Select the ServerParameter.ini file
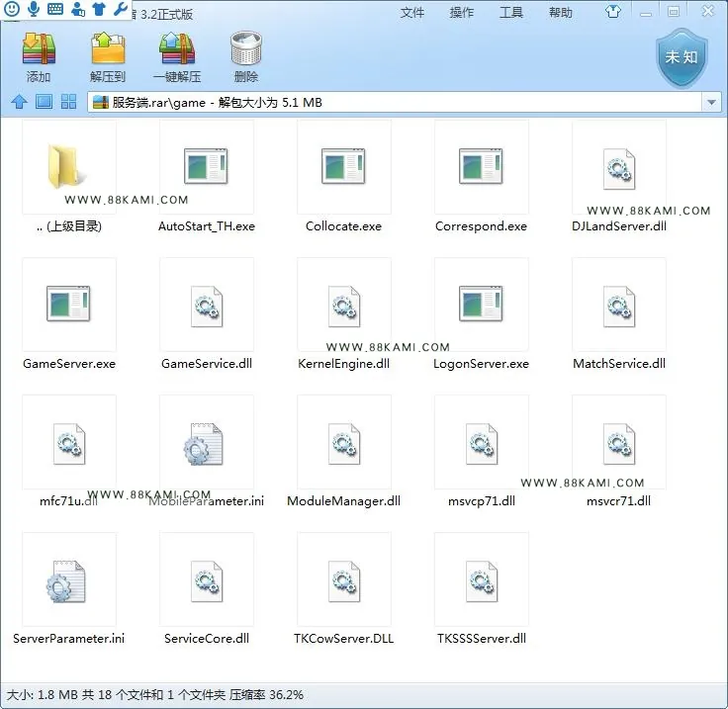 click(x=68, y=589)
